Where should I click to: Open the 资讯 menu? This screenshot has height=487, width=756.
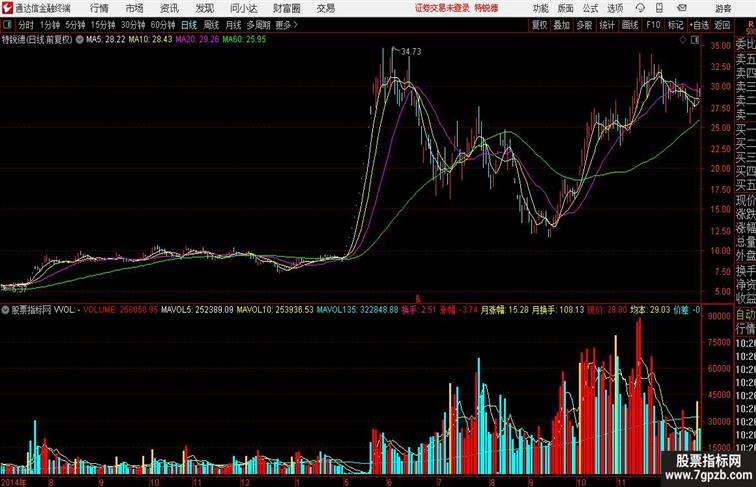pos(169,8)
